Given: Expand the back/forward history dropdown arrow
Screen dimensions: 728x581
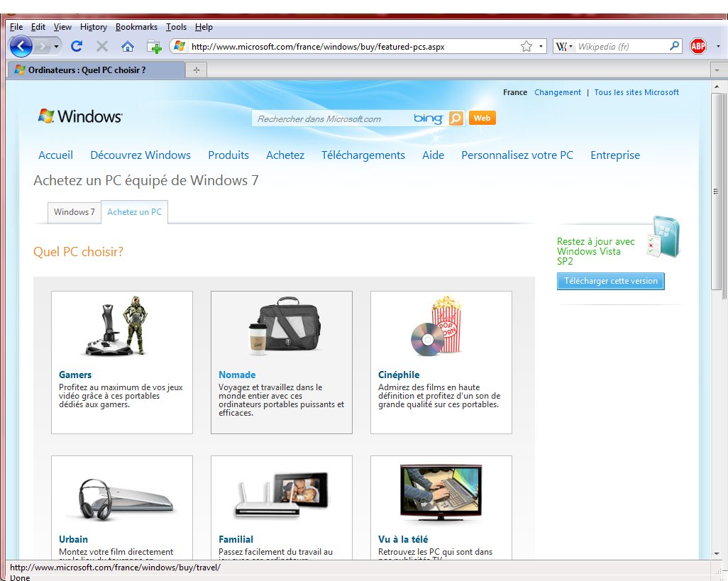Looking at the screenshot, I should pos(56,46).
